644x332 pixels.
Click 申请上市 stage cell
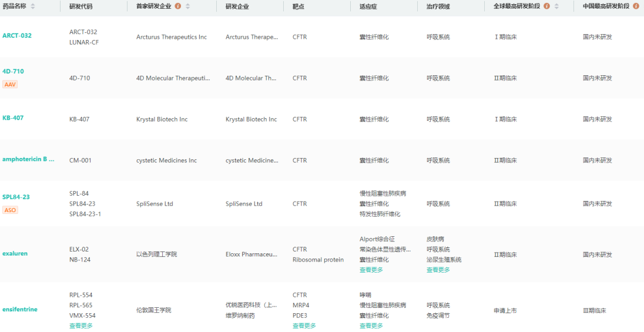pyautogui.click(x=505, y=310)
